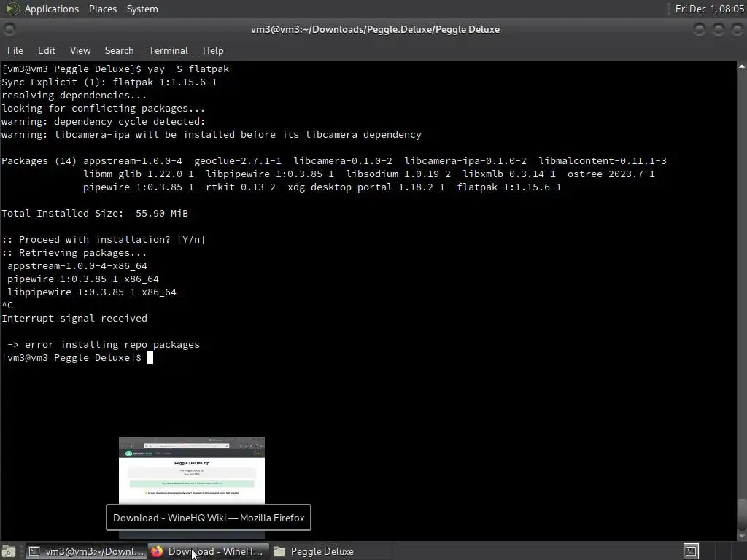Open the System menu in the top panel

142,9
